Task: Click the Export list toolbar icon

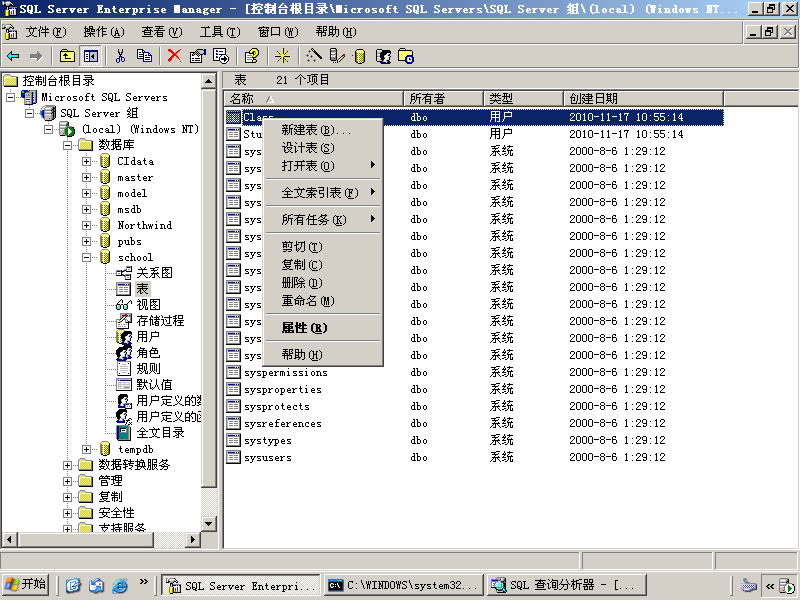Action: pyautogui.click(x=221, y=56)
